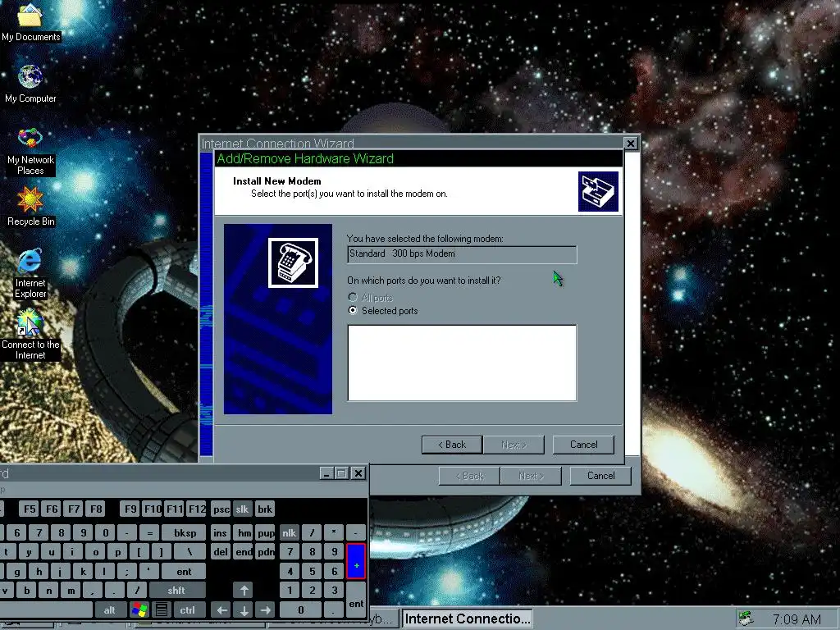The height and width of the screenshot is (630, 840).
Task: Click the backslash key on on-screen keyboard
Action: pyautogui.click(x=189, y=552)
